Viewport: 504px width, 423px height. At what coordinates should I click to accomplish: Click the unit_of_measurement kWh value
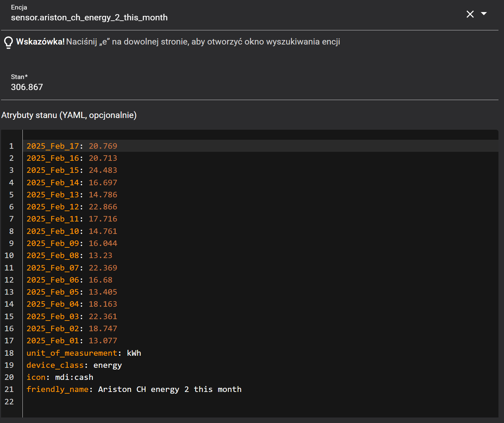pos(134,353)
